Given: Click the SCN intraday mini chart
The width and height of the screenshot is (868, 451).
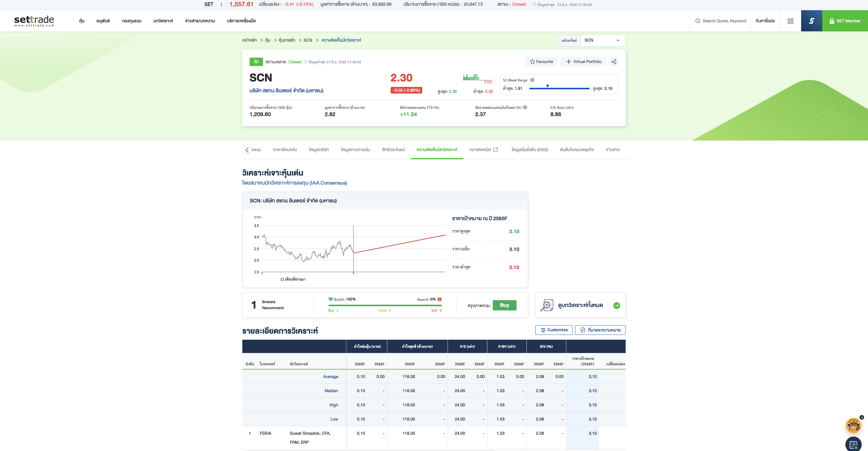Looking at the screenshot, I should click(x=478, y=79).
